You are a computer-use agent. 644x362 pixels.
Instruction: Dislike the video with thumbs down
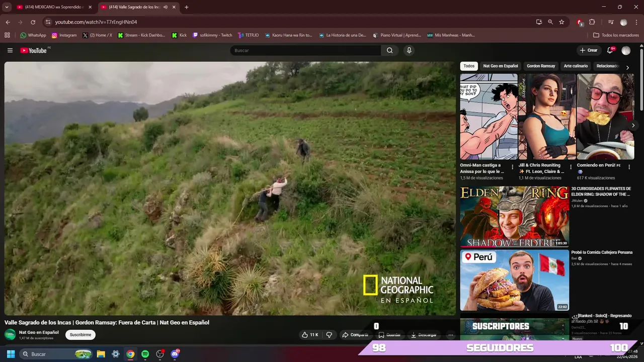click(329, 335)
